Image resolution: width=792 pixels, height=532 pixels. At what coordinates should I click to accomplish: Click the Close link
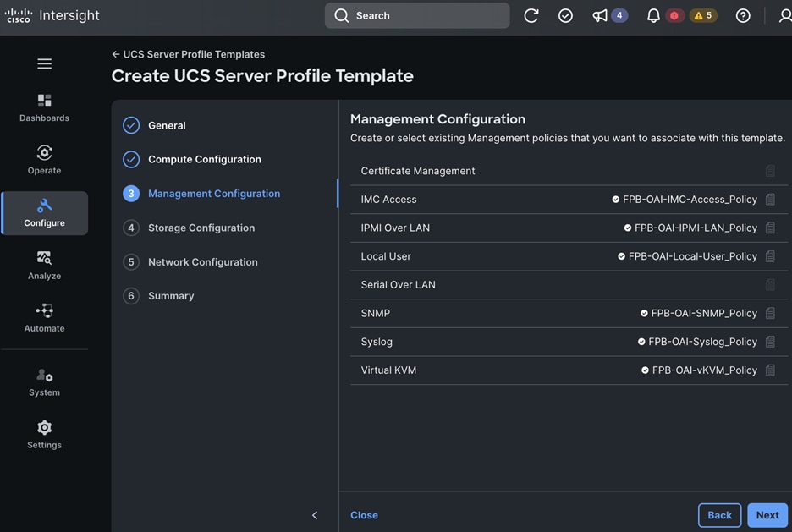[364, 515]
